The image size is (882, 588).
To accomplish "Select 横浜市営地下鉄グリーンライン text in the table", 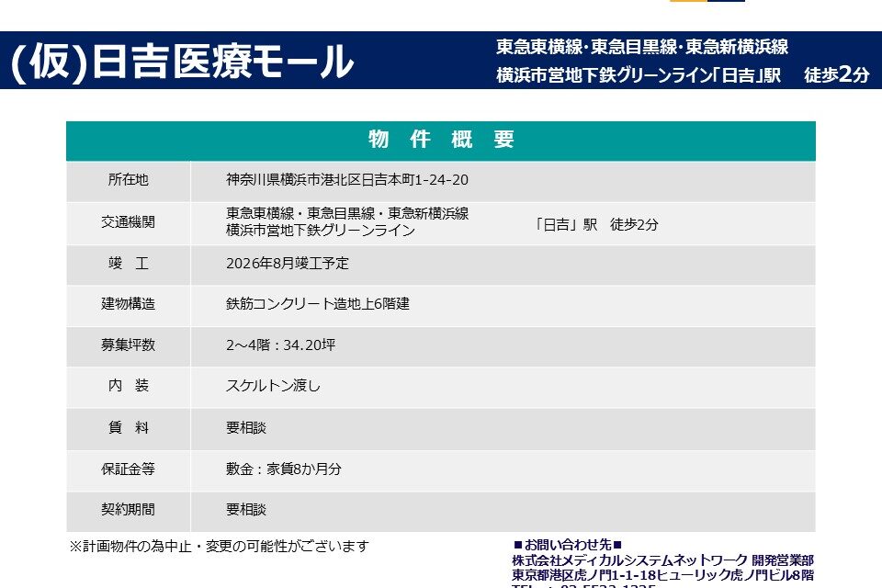I will [320, 231].
